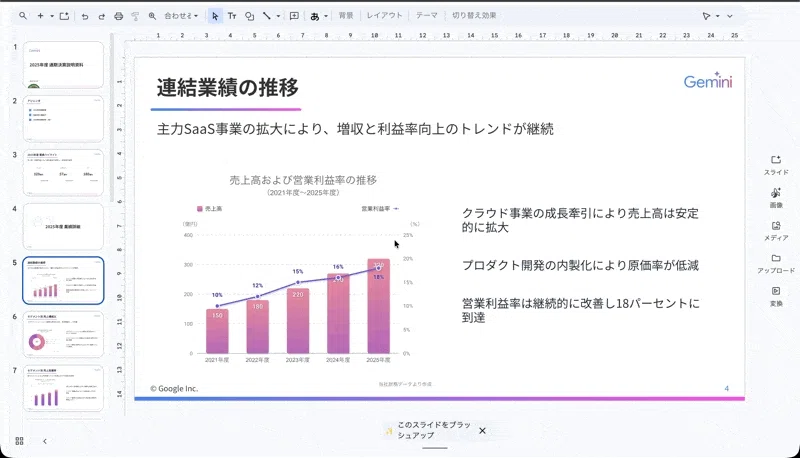Screen dimensions: 800x458
Task: Click the text プロダクト開発の内製化により原価率が低減
Action: (x=580, y=265)
